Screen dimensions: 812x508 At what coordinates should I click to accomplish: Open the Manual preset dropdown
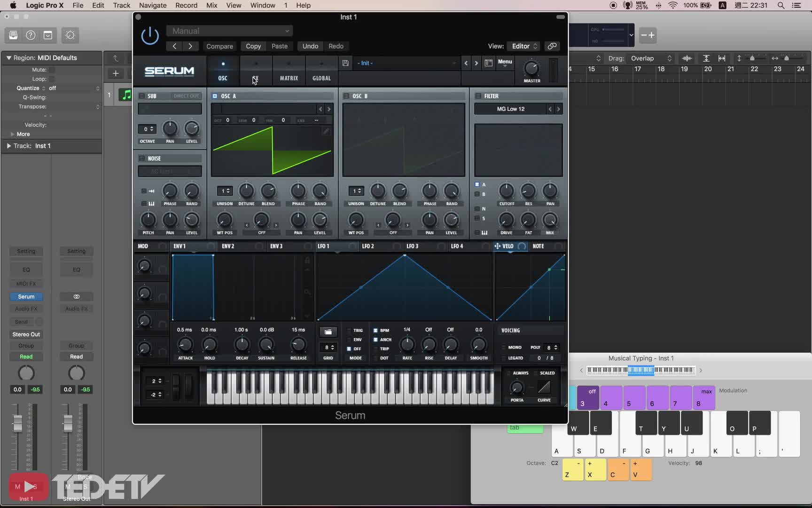click(229, 31)
